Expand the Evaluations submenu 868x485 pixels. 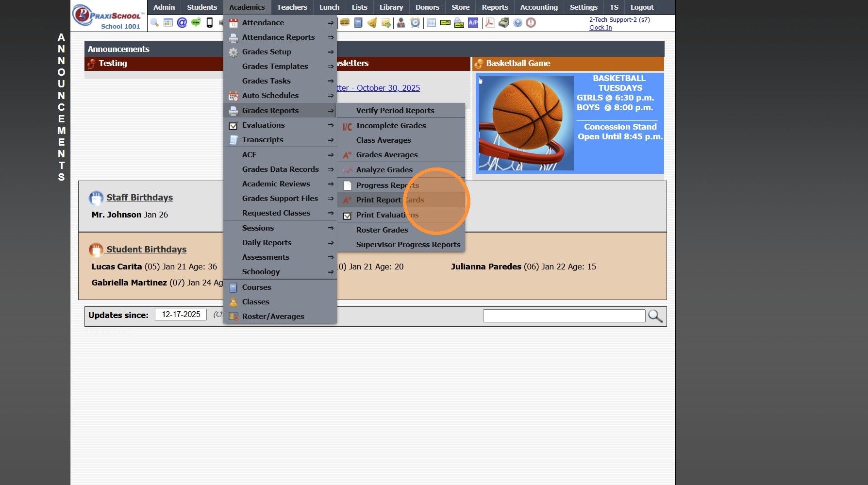pyautogui.click(x=280, y=125)
